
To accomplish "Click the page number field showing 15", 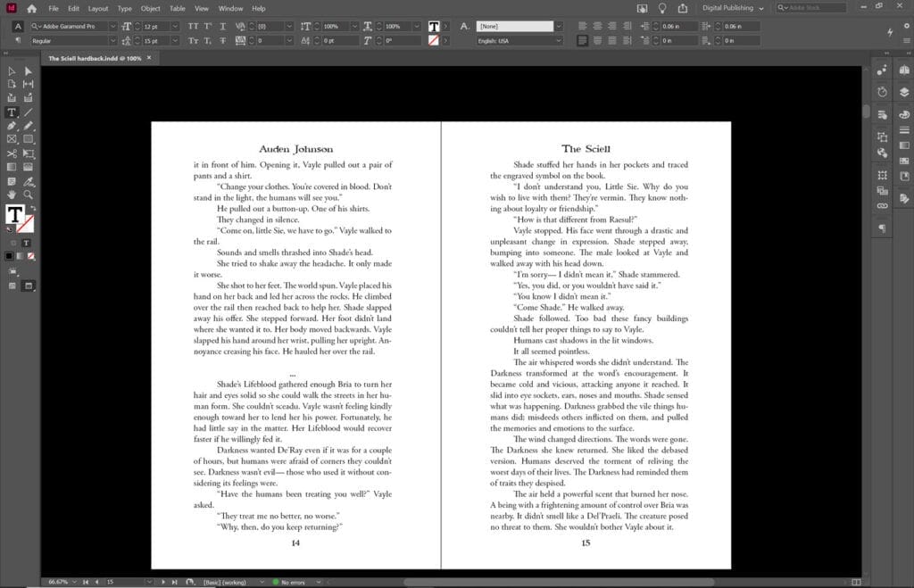I will click(x=110, y=581).
